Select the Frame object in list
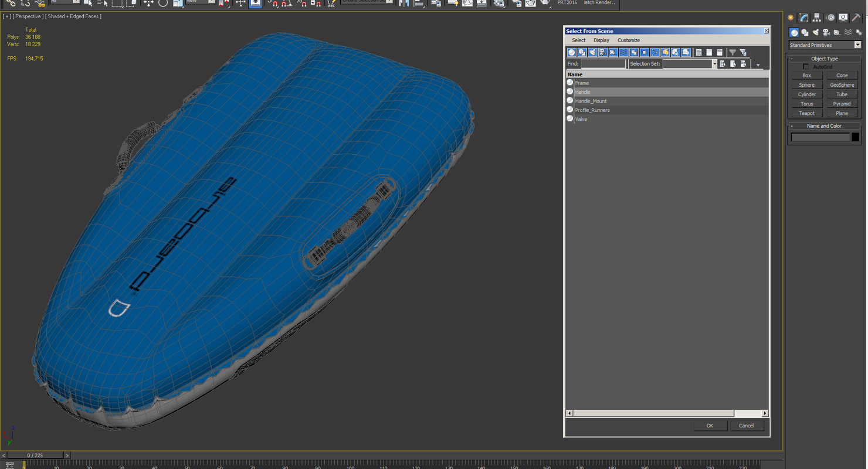 [x=667, y=83]
